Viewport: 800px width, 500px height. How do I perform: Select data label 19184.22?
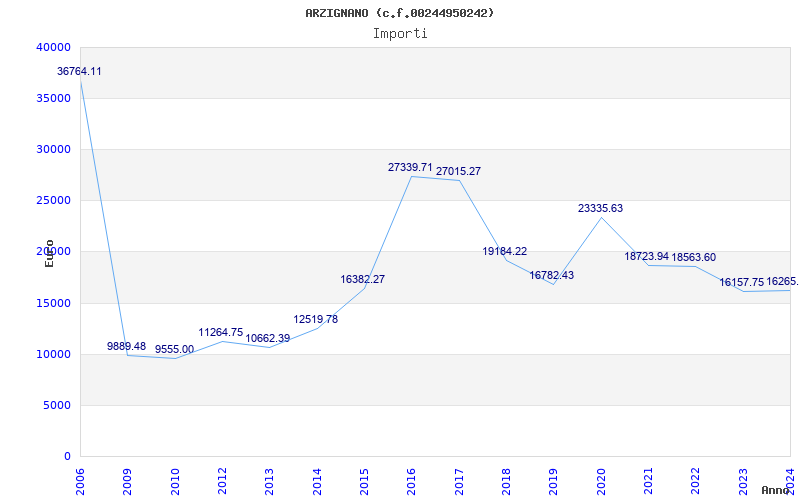(x=505, y=251)
